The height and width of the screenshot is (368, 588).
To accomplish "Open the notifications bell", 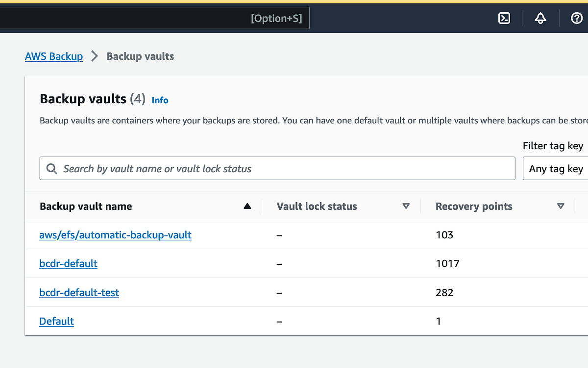I will point(540,19).
